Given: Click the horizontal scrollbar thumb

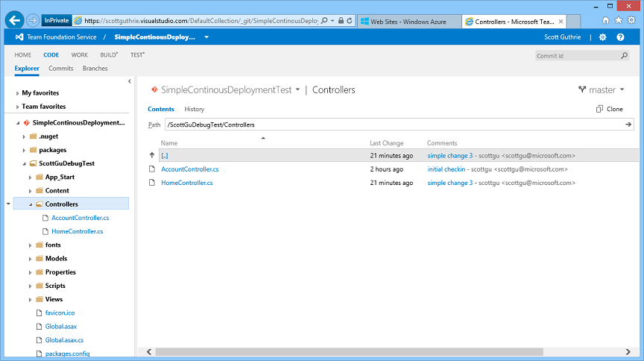Looking at the screenshot, I should click(x=349, y=351).
